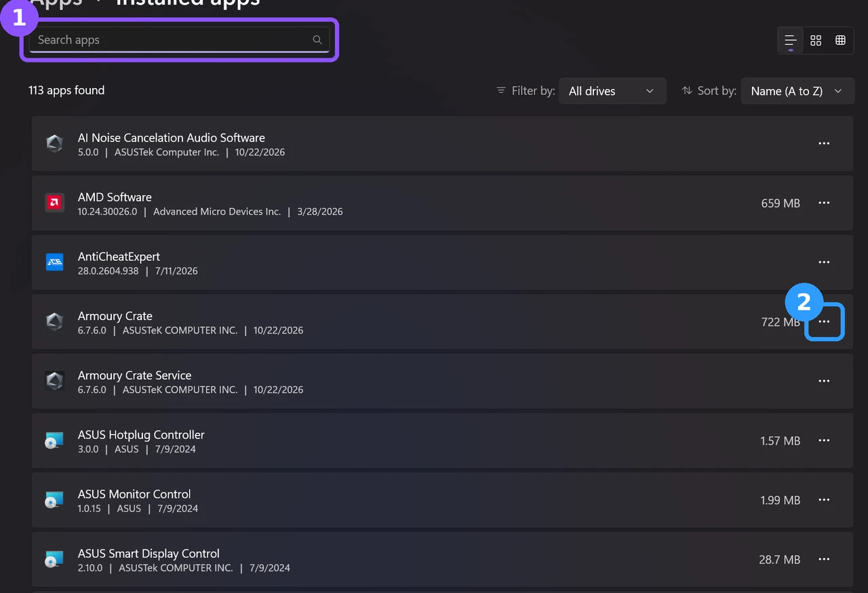Open the three-dot menu for Armoury Crate (722 MB)
The width and height of the screenshot is (868, 593).
(824, 322)
